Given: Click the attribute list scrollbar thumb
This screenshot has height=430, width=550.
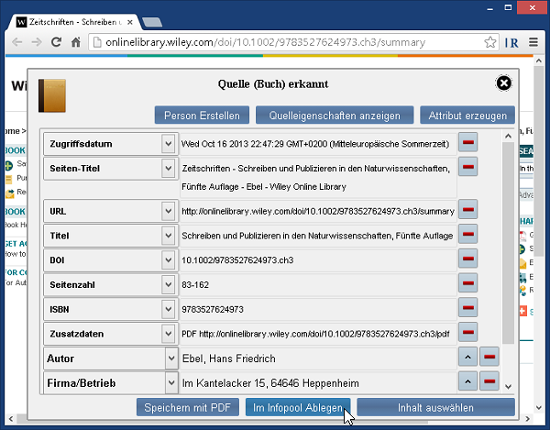Looking at the screenshot, I should [x=508, y=243].
